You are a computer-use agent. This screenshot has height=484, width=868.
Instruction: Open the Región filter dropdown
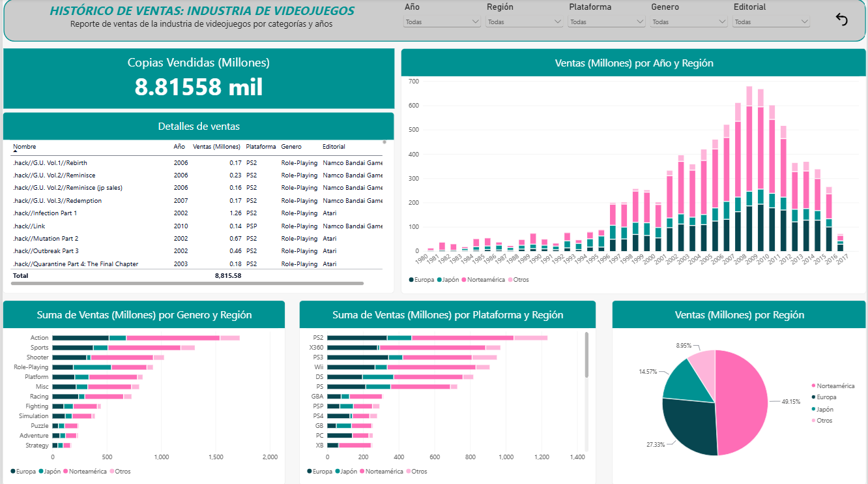pos(525,22)
